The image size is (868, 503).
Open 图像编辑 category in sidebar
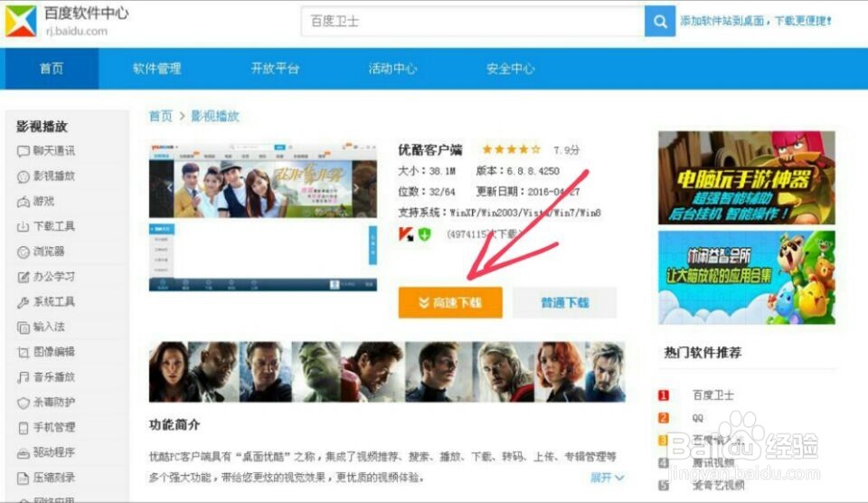tap(54, 352)
